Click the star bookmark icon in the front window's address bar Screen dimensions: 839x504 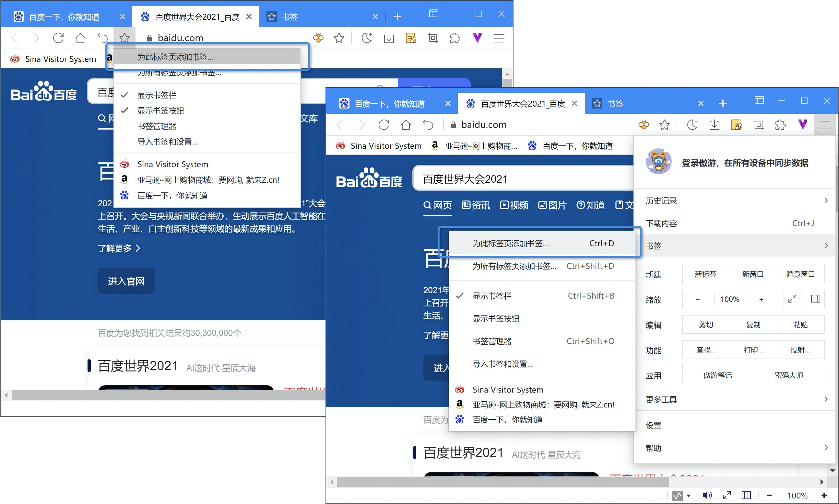[x=664, y=125]
